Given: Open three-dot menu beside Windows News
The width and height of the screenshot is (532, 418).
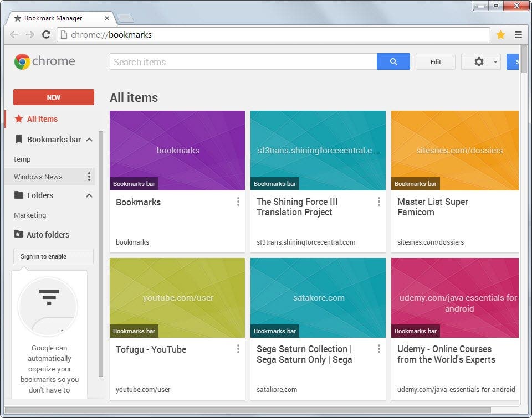Looking at the screenshot, I should point(89,176).
